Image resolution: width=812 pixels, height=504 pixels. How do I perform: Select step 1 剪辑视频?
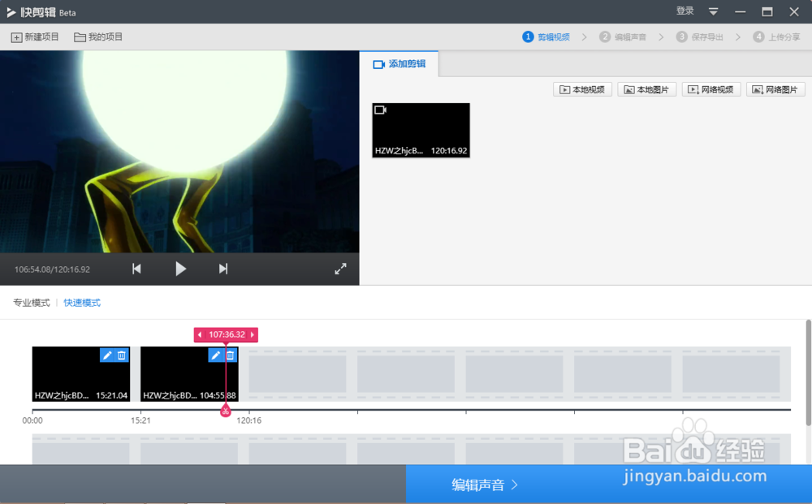click(x=546, y=37)
